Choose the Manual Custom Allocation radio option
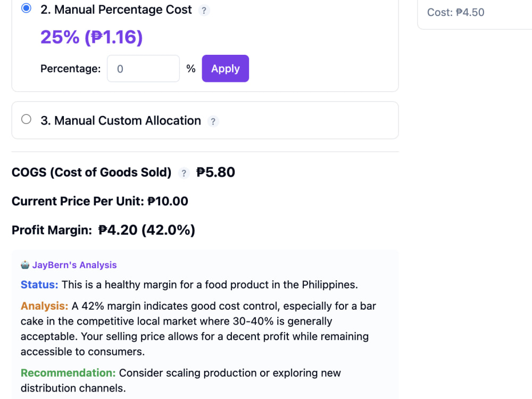The image size is (532, 399). 26,119
